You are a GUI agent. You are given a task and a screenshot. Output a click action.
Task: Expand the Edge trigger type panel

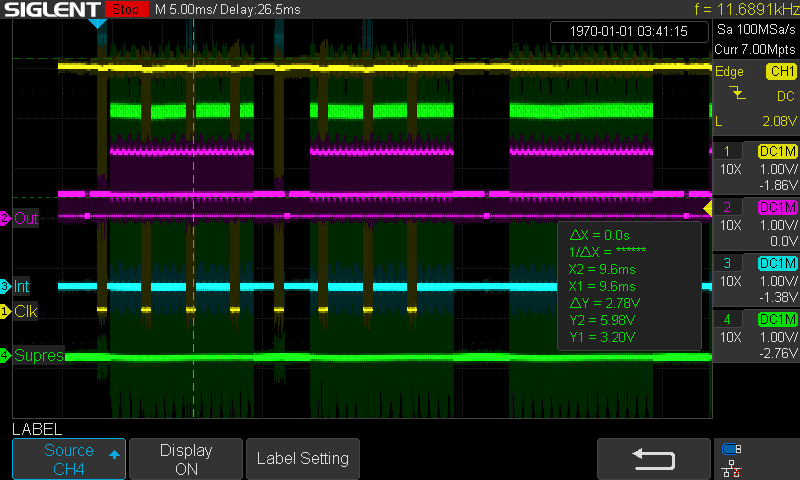(x=729, y=72)
